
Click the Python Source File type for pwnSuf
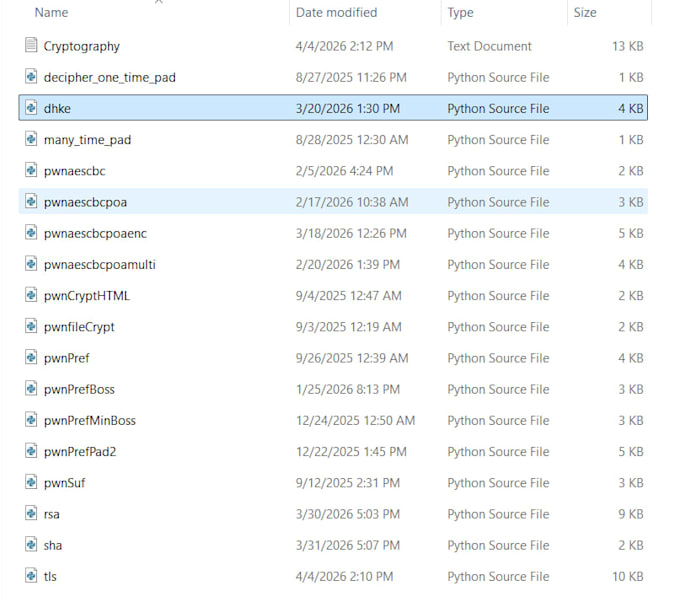pyautogui.click(x=498, y=483)
